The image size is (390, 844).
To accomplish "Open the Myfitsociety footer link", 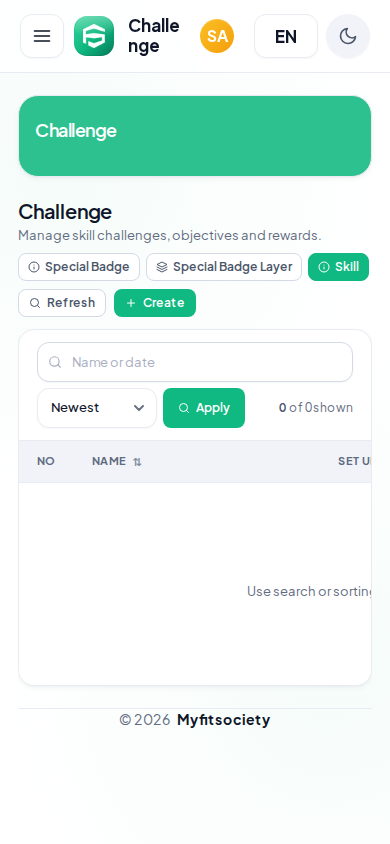I will [x=223, y=720].
